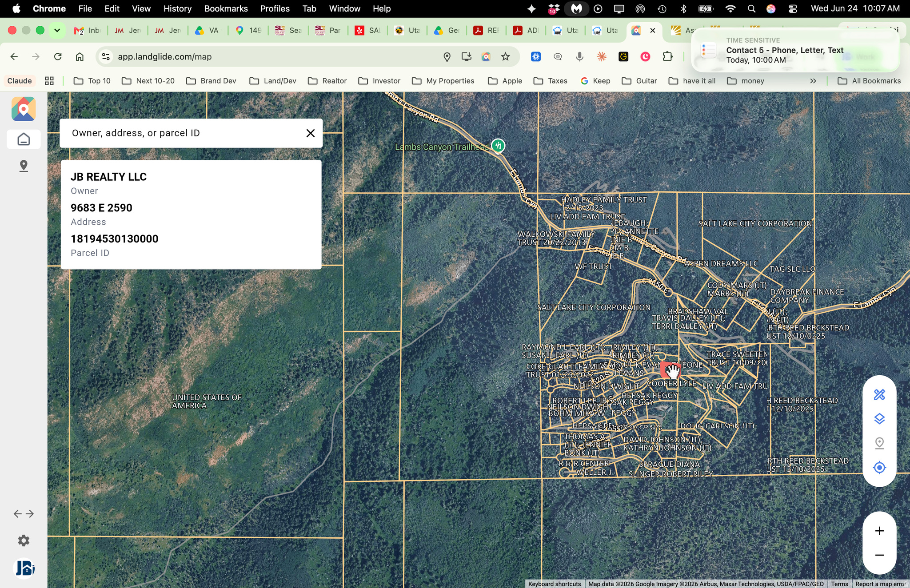Click the measure tool icon

[879, 394]
